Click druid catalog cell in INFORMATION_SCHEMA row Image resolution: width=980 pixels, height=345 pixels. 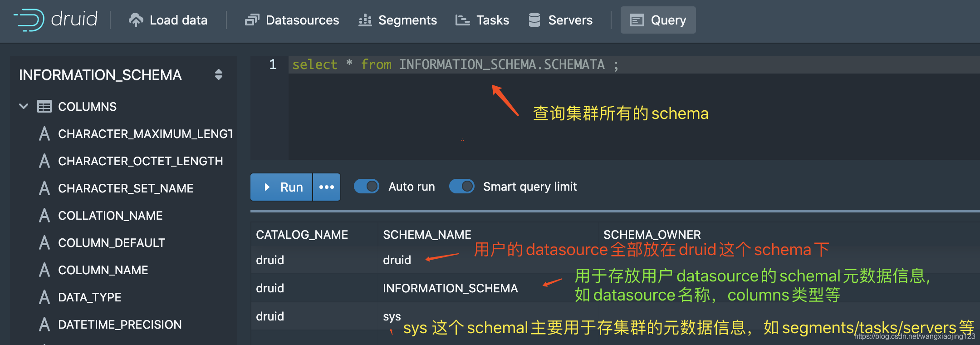[270, 288]
